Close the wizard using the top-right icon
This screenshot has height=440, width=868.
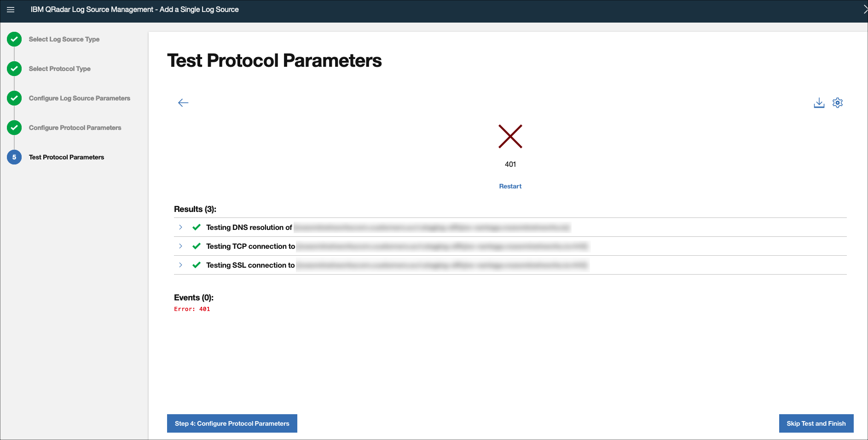tap(865, 10)
